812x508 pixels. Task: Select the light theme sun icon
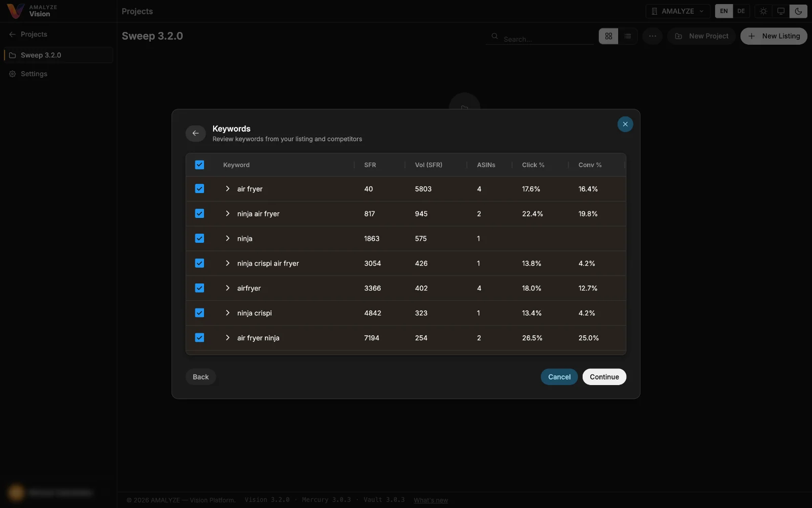click(x=763, y=11)
